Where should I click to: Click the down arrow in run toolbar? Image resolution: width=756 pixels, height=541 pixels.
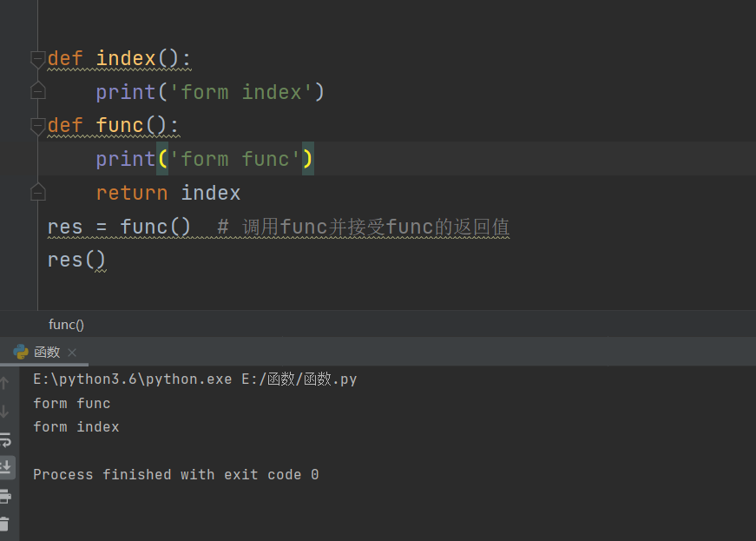click(x=4, y=412)
